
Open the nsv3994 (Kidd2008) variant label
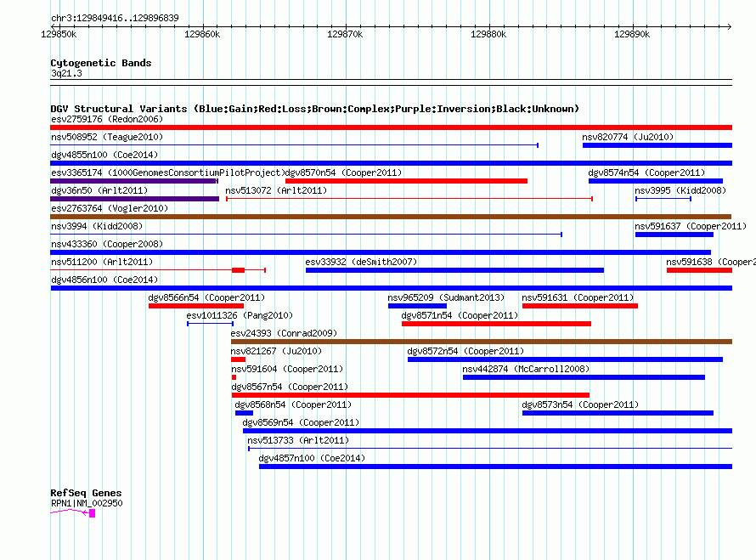97,226
